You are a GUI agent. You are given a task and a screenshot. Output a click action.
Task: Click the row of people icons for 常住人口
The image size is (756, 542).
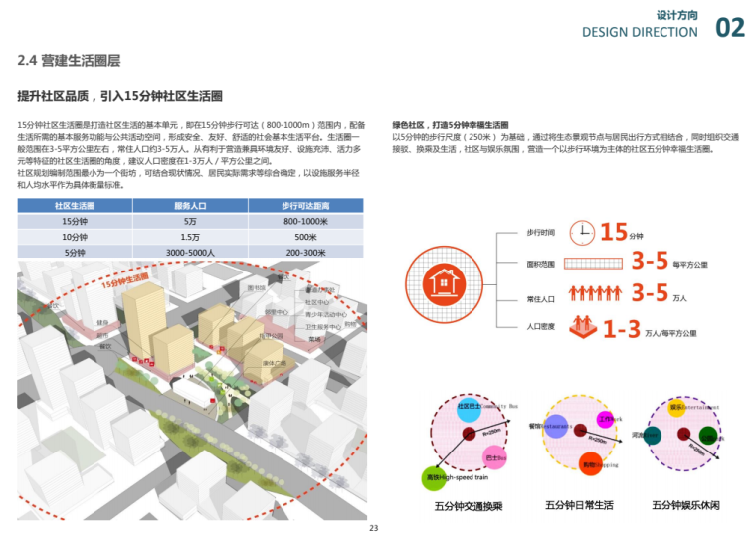click(x=595, y=294)
